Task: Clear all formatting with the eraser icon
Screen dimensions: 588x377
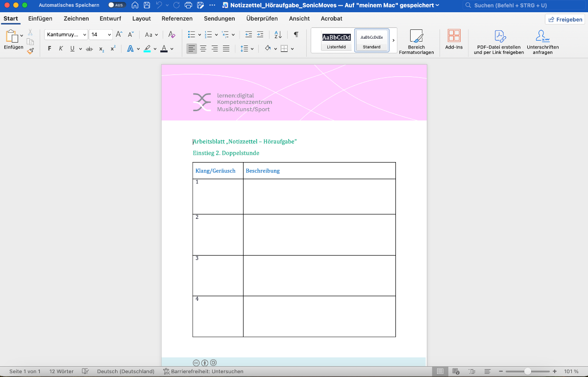Action: tap(171, 35)
